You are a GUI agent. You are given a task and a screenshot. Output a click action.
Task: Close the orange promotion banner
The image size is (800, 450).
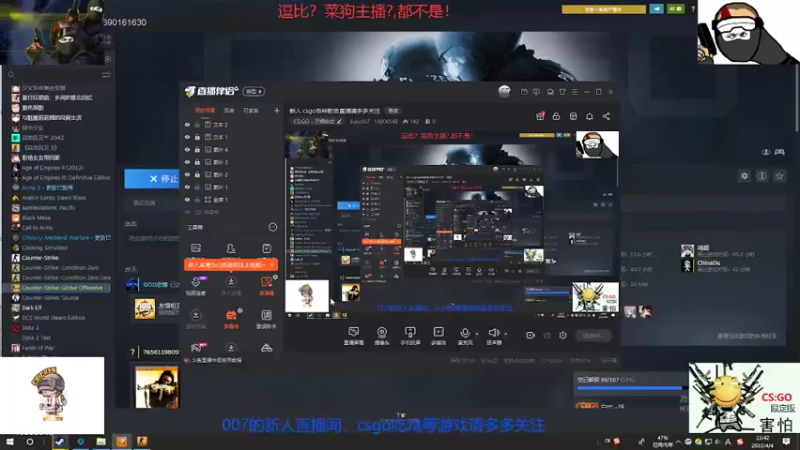click(x=273, y=265)
